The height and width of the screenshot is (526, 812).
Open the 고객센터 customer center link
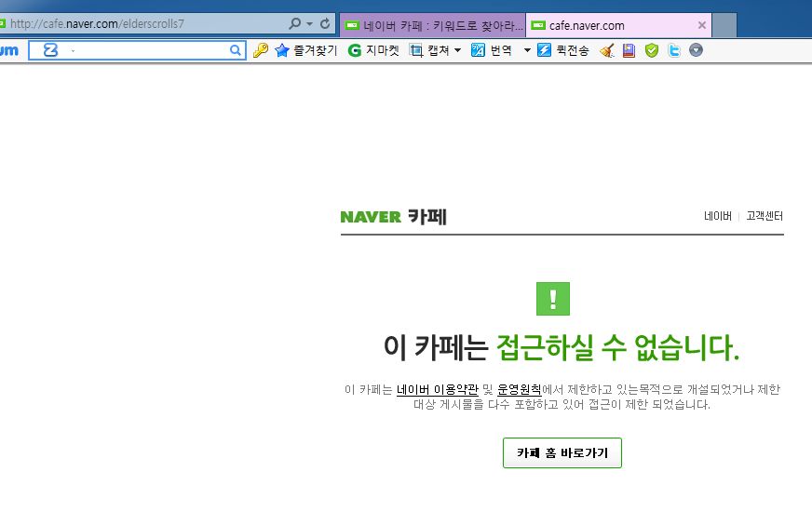click(765, 216)
